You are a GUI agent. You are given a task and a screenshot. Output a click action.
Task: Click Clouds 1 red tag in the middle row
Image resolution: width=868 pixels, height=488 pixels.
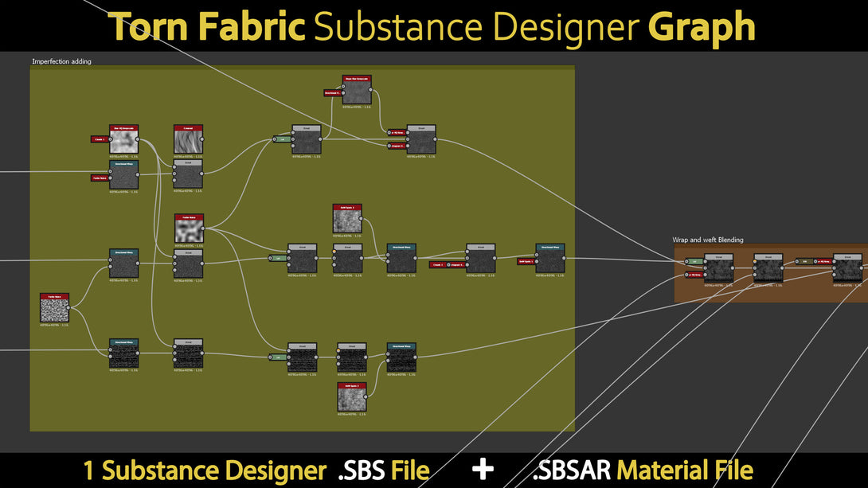[438, 264]
